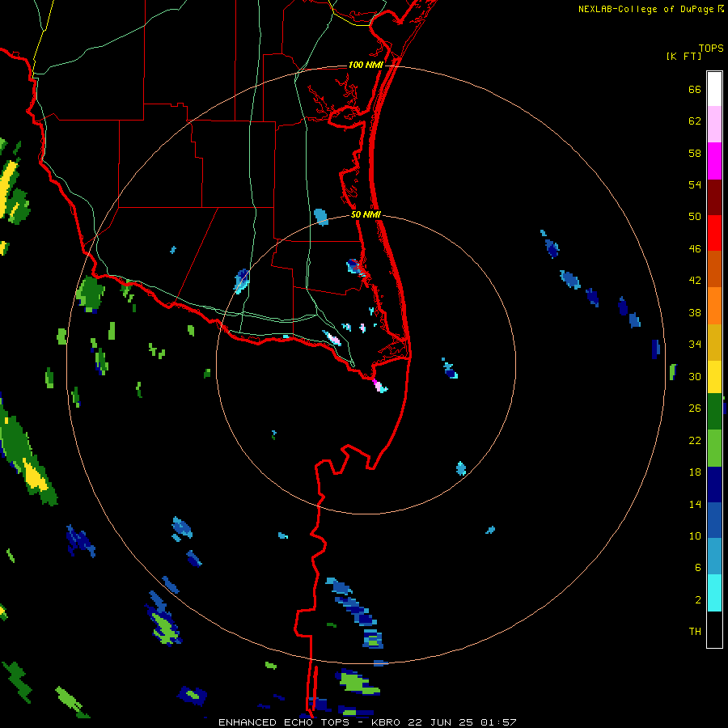Click the legend value '10'
The width and height of the screenshot is (728, 728).
click(x=695, y=535)
